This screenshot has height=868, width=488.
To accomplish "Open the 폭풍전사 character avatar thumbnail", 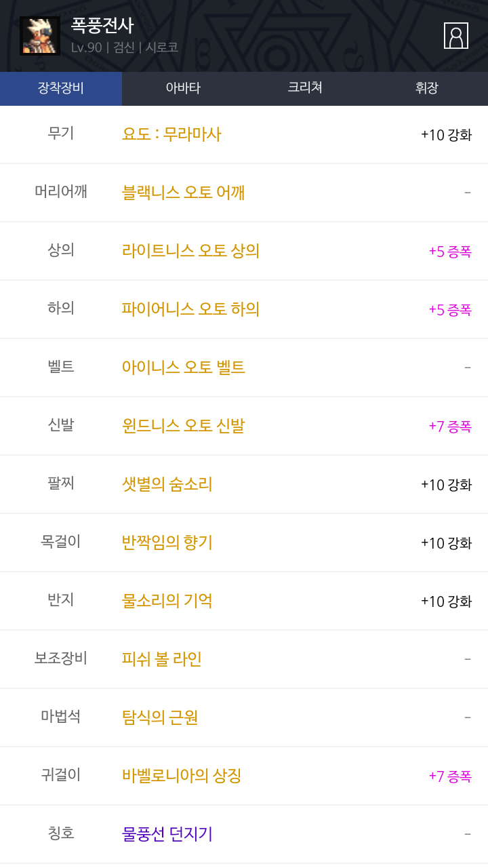I will (40, 36).
